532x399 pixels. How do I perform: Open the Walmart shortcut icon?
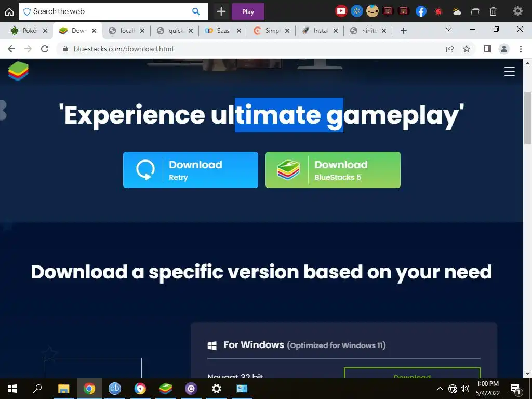(x=356, y=11)
